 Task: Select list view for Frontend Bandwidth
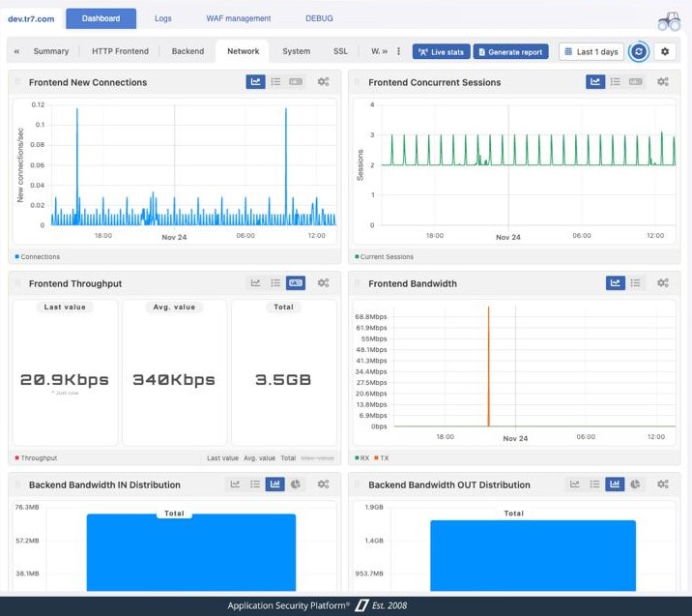point(635,283)
